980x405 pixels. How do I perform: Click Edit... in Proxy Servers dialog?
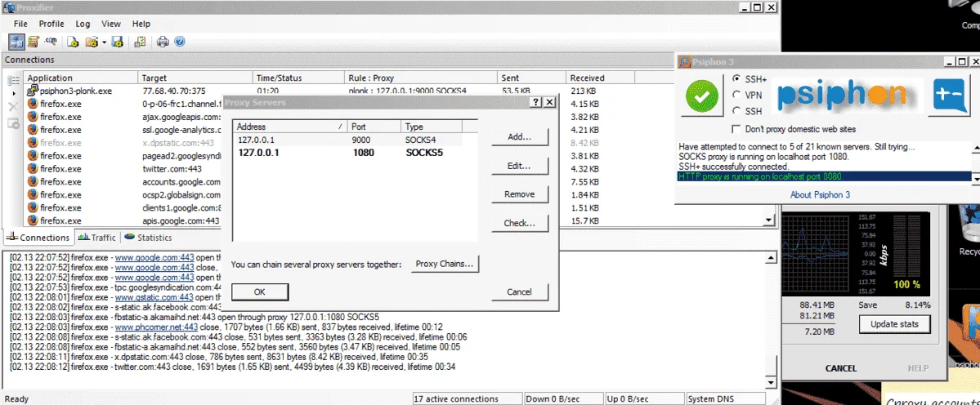(x=519, y=166)
